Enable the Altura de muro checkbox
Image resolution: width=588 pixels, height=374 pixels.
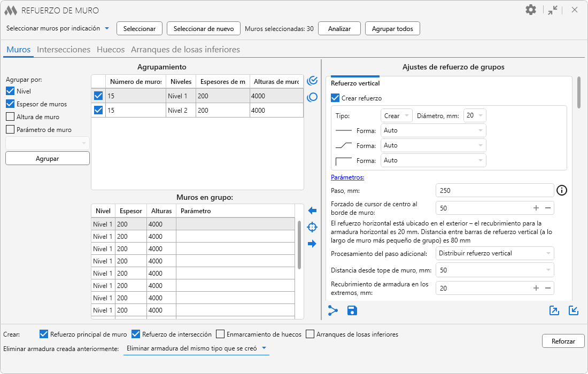10,116
